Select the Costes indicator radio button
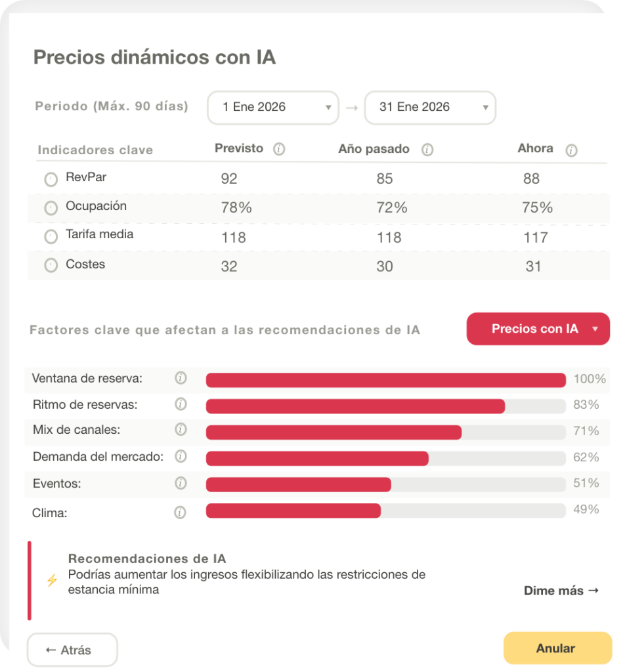This screenshot has width=627, height=672. coord(51,266)
